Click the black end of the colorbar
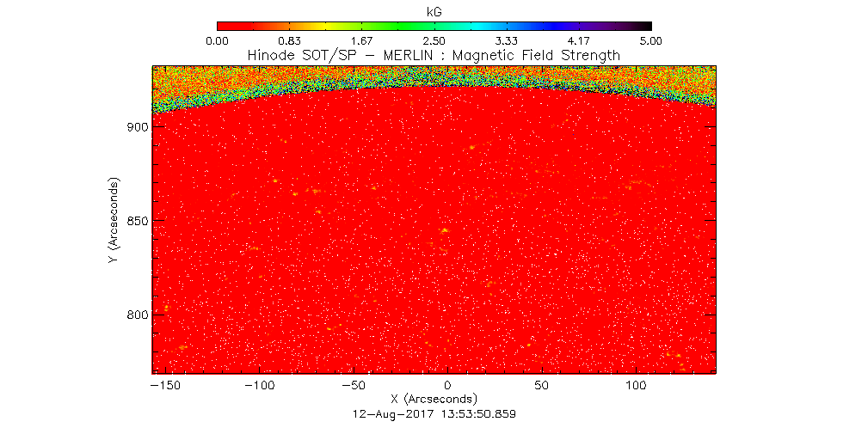Viewport: 868px width, 440px height. pos(645,27)
